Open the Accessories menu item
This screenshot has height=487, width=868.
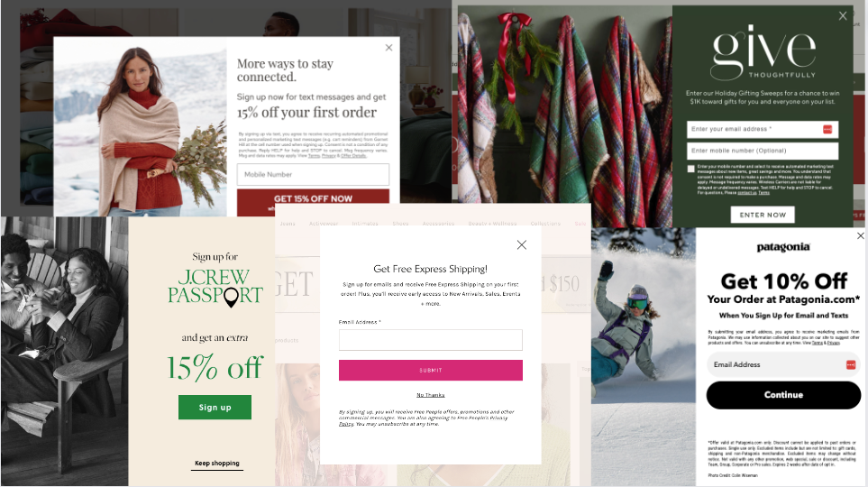438,224
